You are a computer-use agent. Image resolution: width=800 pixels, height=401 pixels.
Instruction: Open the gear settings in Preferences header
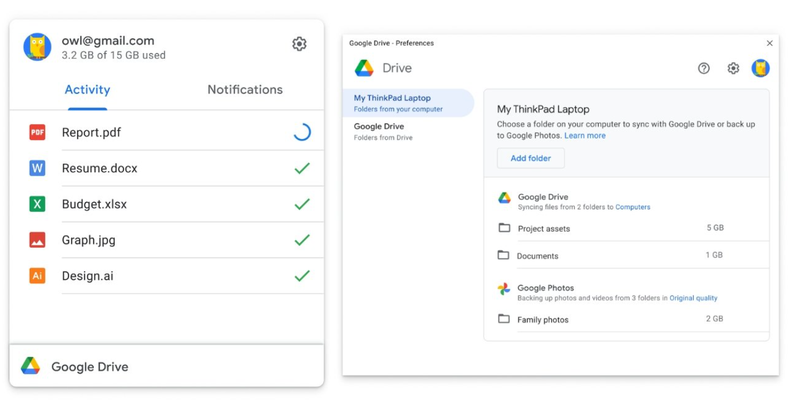tap(733, 68)
